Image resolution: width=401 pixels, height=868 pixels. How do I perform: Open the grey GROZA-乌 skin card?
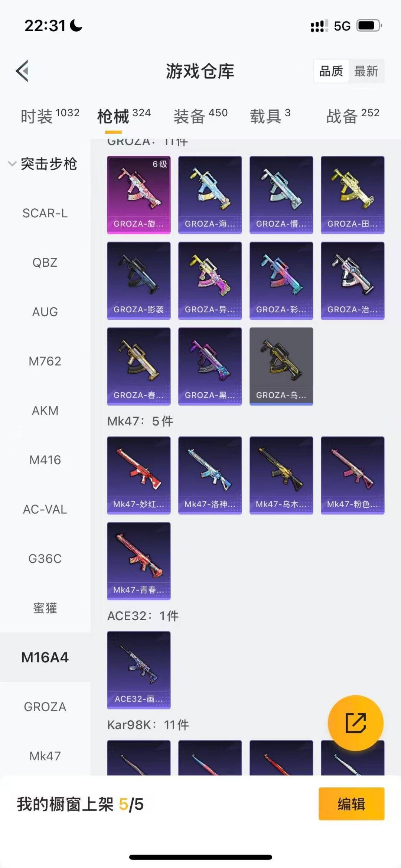[281, 366]
